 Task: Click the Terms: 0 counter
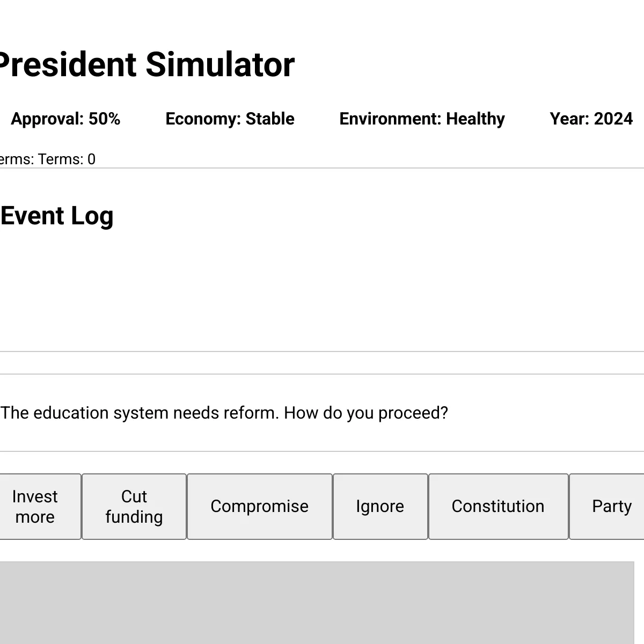tap(67, 159)
